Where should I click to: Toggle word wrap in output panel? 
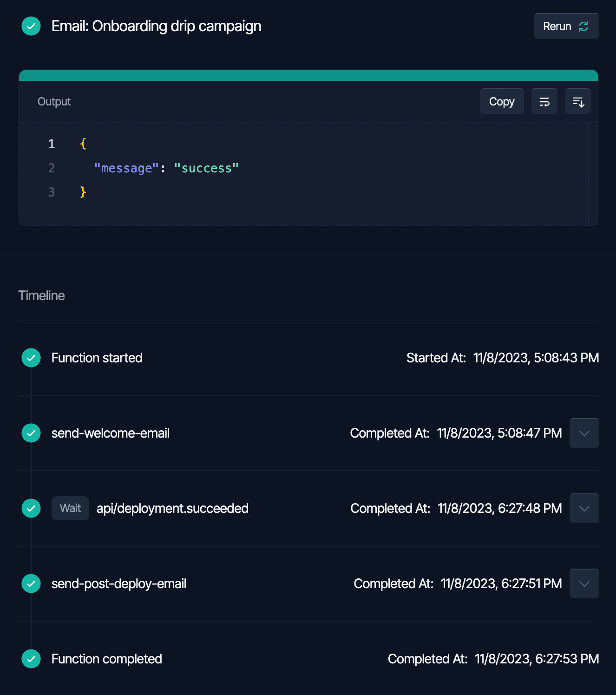tap(544, 102)
